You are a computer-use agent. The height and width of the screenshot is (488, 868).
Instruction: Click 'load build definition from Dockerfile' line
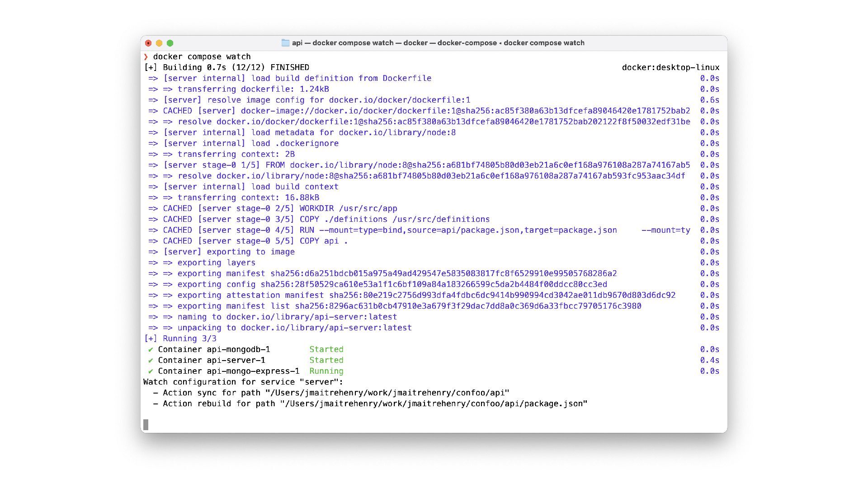[x=290, y=78]
